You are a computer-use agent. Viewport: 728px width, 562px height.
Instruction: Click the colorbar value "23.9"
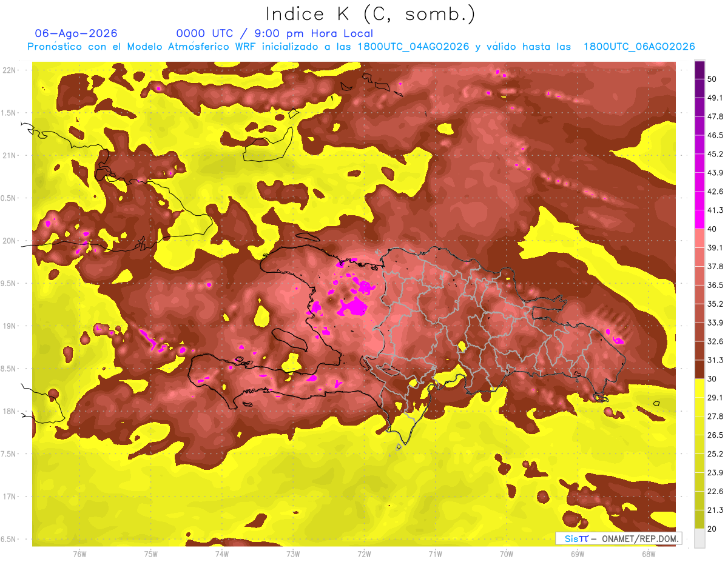pos(715,472)
